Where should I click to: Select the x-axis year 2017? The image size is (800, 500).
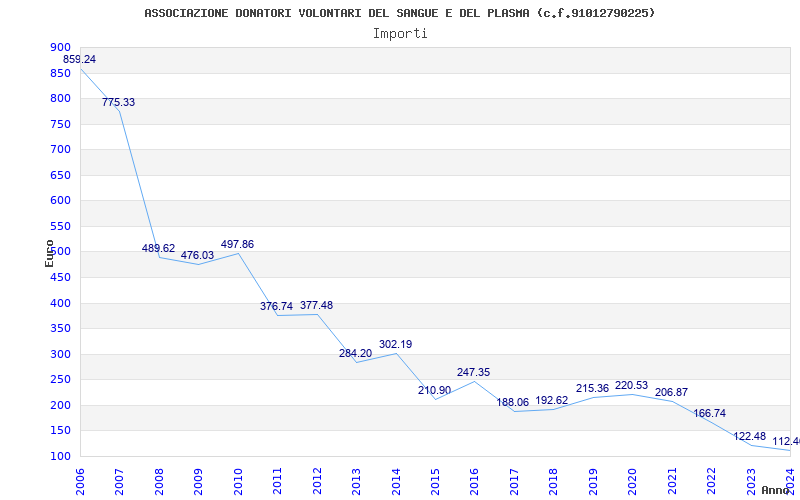[514, 481]
